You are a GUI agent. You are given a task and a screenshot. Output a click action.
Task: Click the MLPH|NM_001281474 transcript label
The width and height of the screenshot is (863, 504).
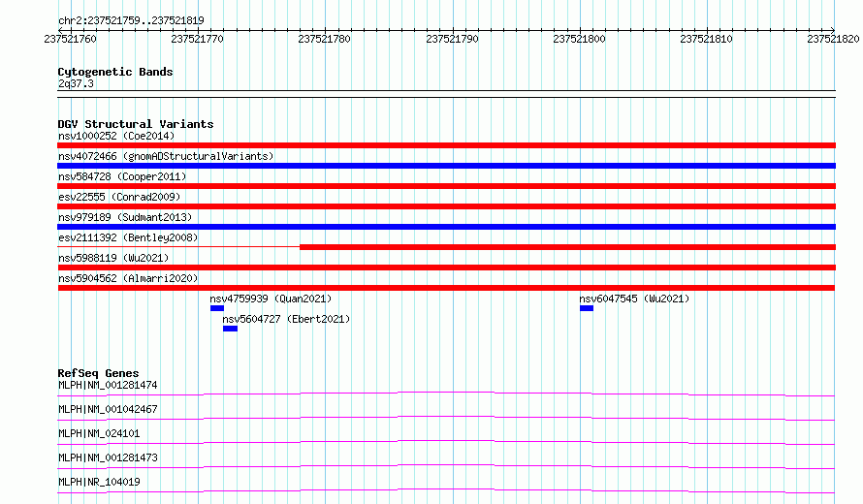pyautogui.click(x=108, y=385)
